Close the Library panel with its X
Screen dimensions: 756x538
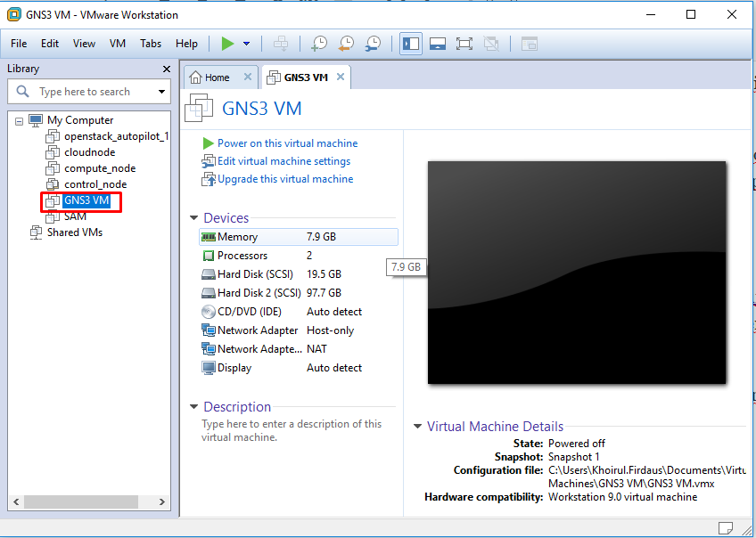(167, 69)
